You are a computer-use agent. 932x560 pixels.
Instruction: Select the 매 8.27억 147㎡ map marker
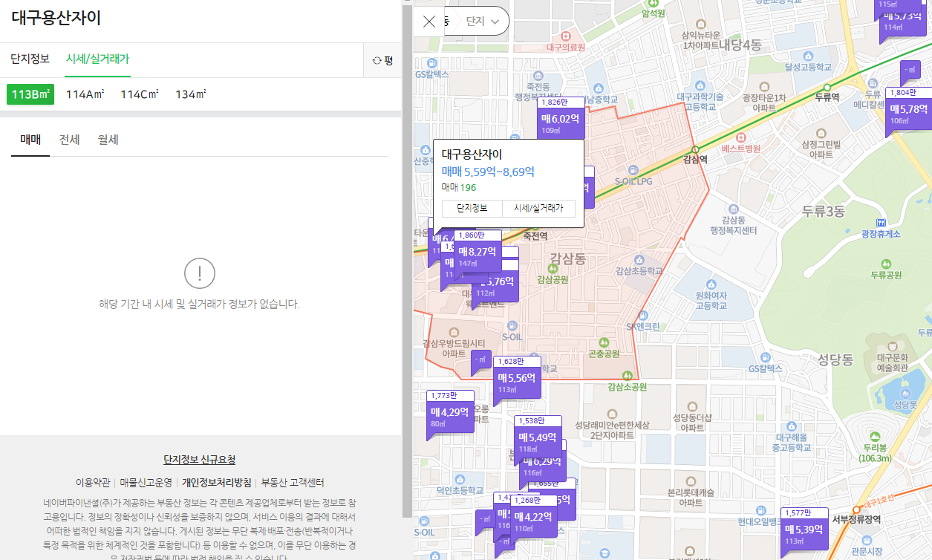coord(477,251)
